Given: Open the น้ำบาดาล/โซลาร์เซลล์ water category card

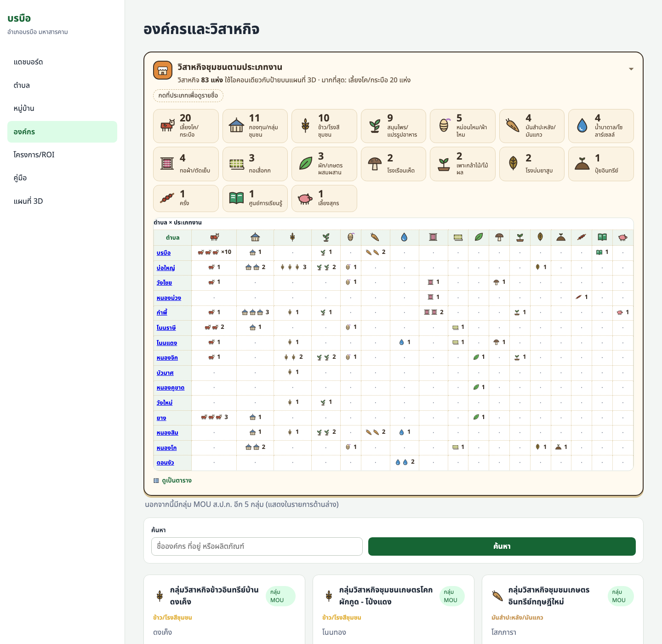Looking at the screenshot, I should coord(601,126).
